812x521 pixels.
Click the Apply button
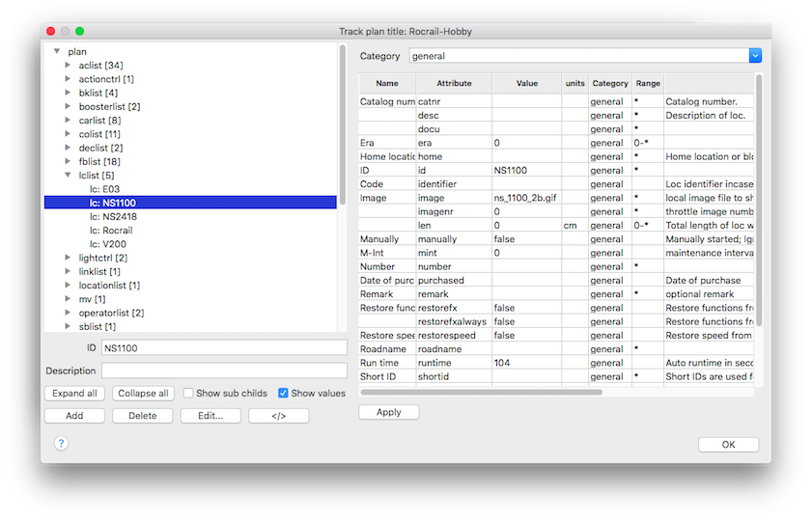[x=388, y=412]
